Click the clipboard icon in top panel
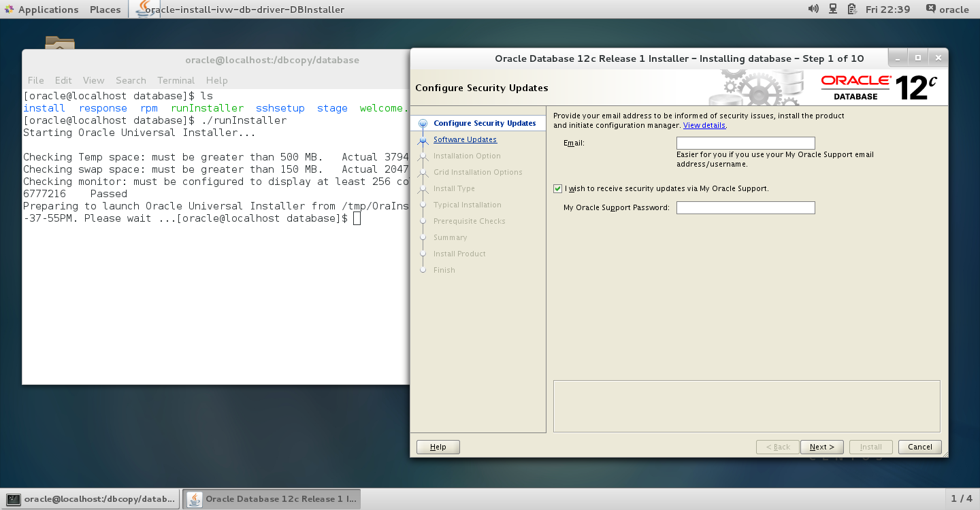Viewport: 980px width, 510px height. pyautogui.click(x=851, y=9)
